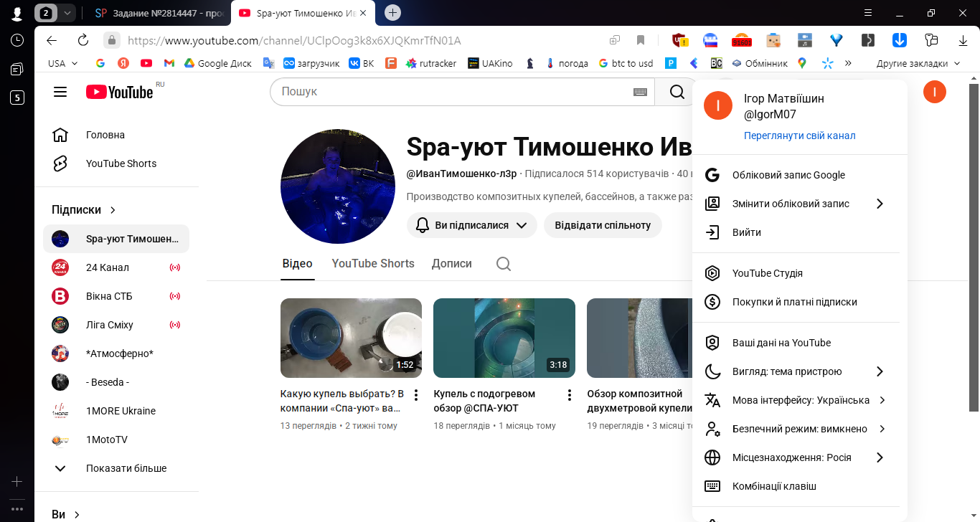Open Другие закладки bookmarks folder
This screenshot has width=980, height=522.
tap(918, 63)
